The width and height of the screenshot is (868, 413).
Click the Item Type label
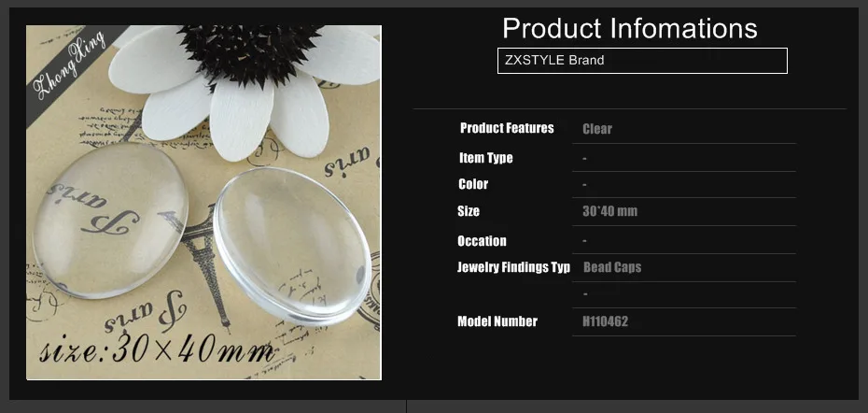coord(485,158)
